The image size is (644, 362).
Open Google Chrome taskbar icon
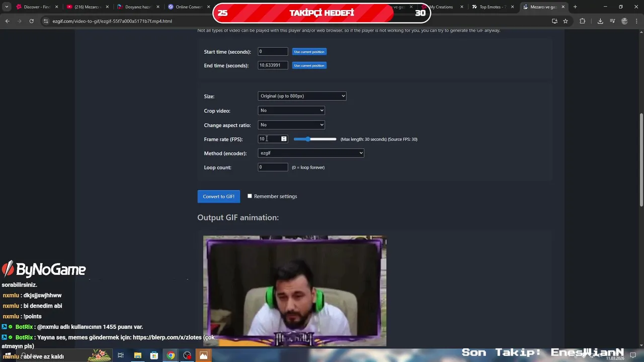[171, 355]
